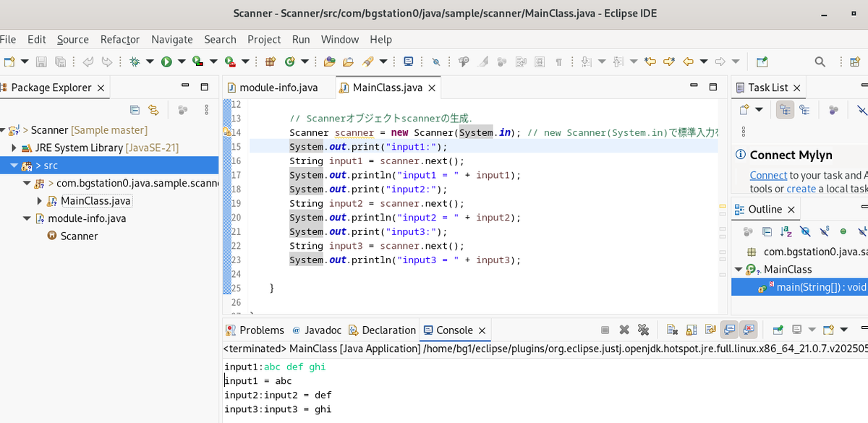Toggle Scroll Lock in Console toolbar
Screen dimensions: 868x423
pyautogui.click(x=692, y=330)
